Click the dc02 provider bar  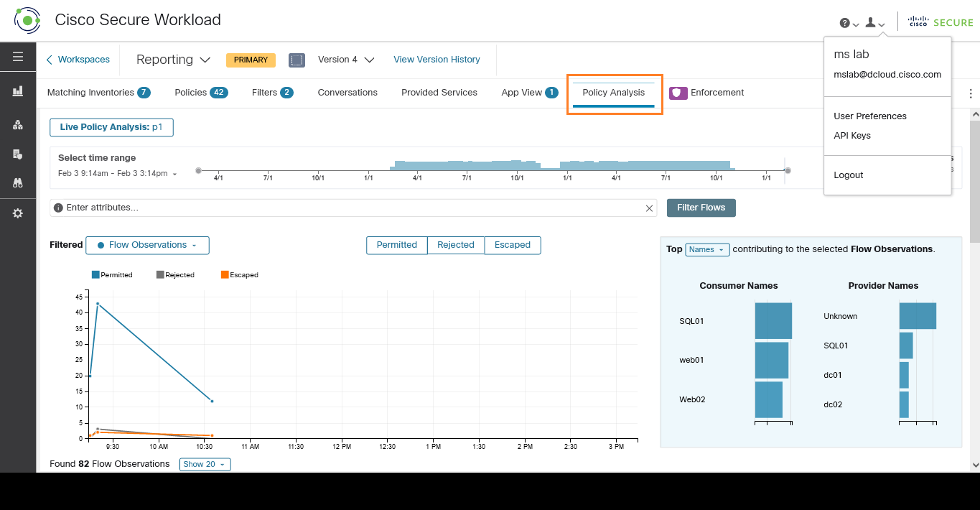pos(904,404)
